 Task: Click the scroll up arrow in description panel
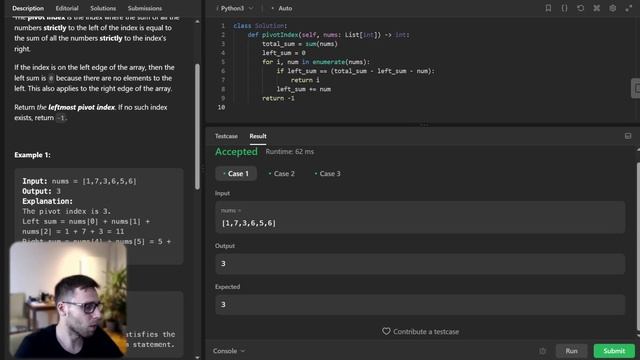point(198,21)
